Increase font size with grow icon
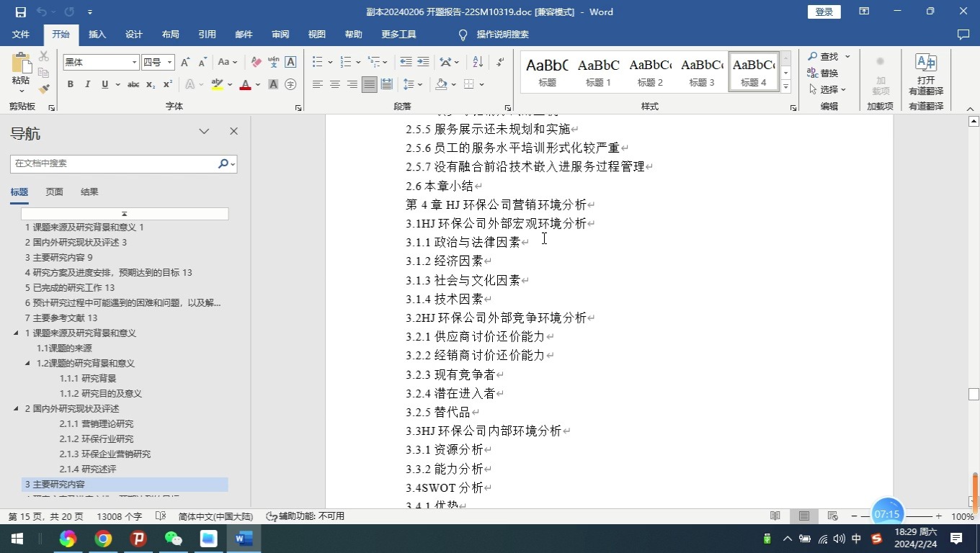The image size is (980, 553). click(x=185, y=62)
